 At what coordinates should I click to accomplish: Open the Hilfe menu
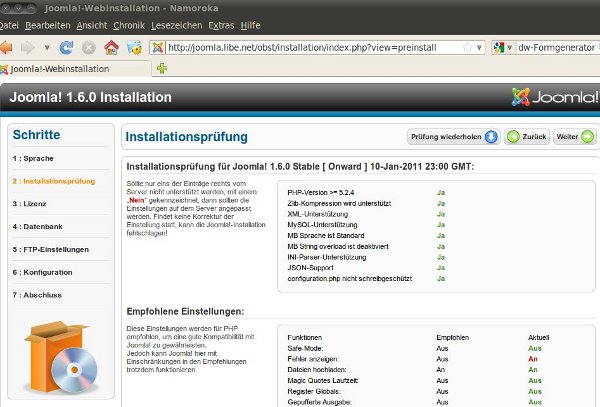[250, 25]
